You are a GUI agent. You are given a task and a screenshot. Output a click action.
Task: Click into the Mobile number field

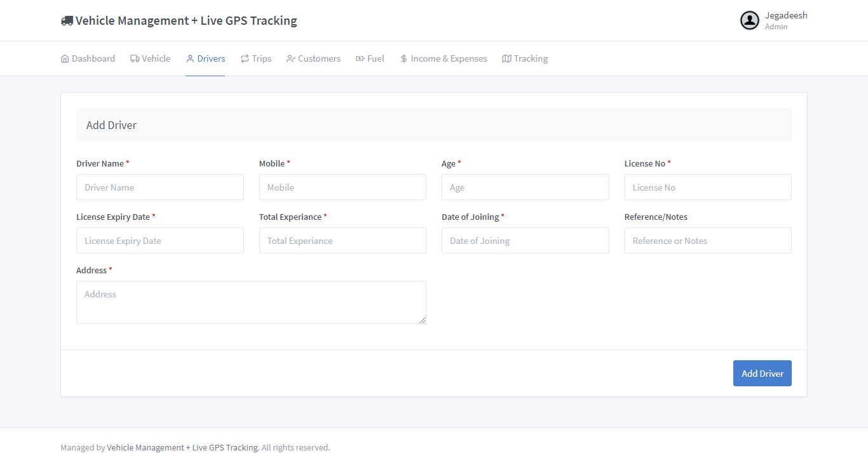342,187
